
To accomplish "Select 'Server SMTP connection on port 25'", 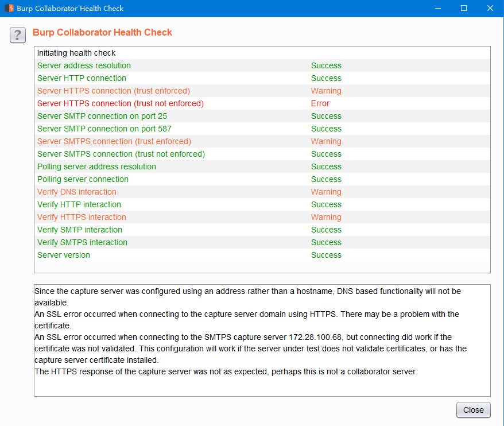I will [102, 116].
